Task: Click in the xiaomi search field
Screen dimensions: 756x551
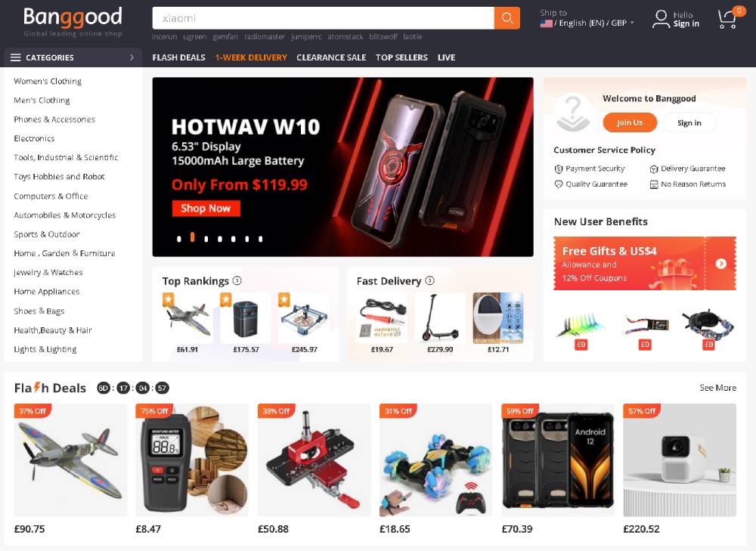Action: (323, 18)
